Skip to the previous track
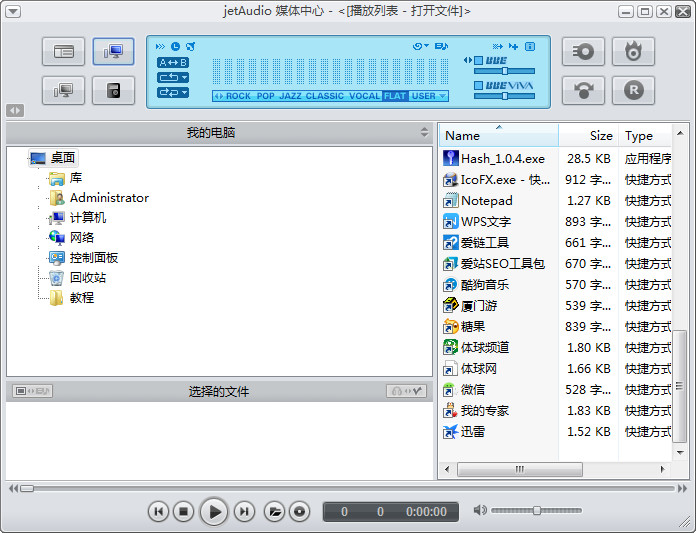The height and width of the screenshot is (533, 696). 158,512
